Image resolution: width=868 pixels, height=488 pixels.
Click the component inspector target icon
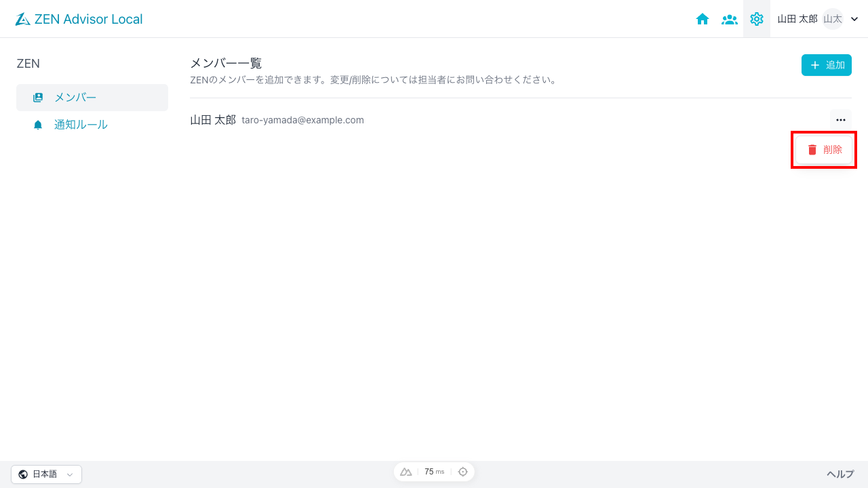463,472
